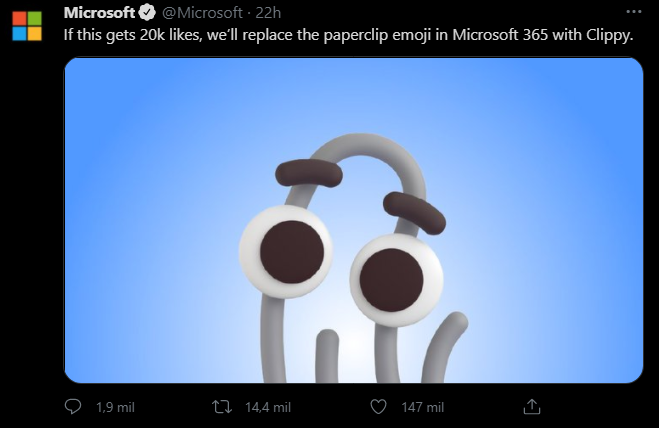
Task: Like the tweet with the heart icon
Action: 377,407
